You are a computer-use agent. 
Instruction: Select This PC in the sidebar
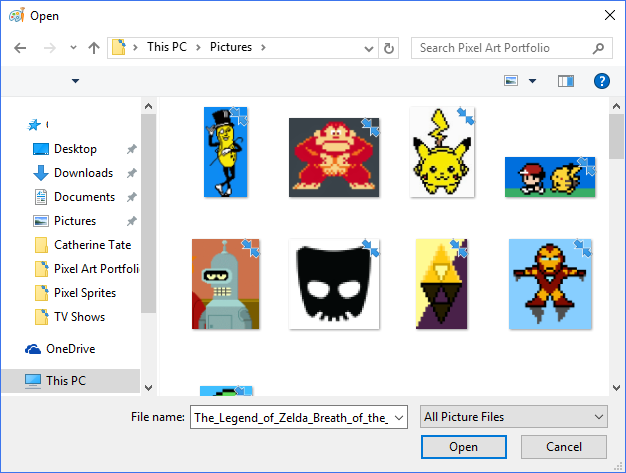[70, 381]
